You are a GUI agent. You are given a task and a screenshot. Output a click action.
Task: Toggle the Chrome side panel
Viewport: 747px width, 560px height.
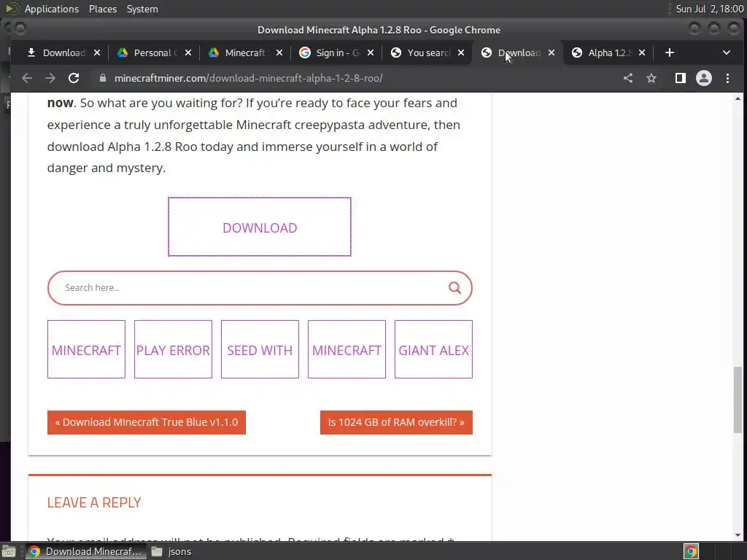(x=681, y=78)
